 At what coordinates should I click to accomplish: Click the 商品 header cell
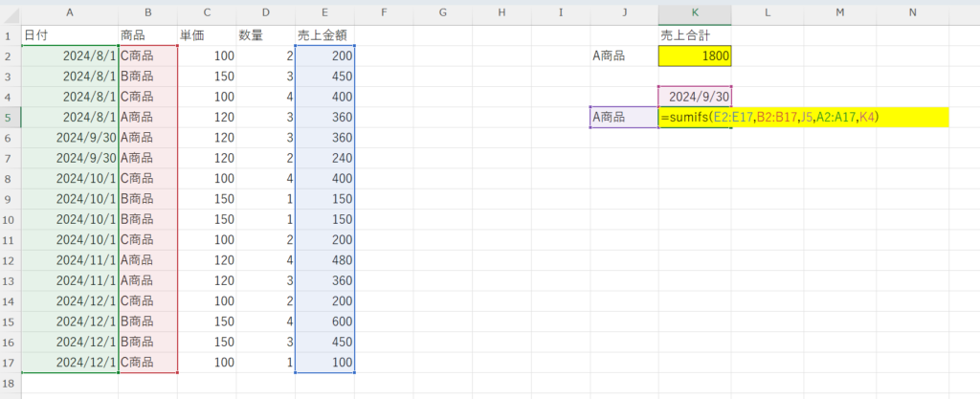pos(147,35)
